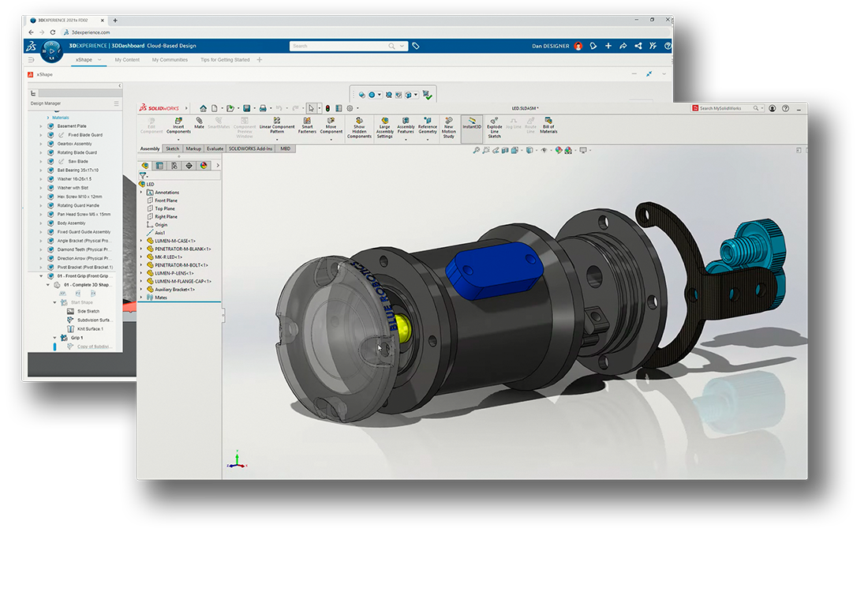Click the plus Add icon in 3DEXPERIENCE top bar
868x592 pixels.
tap(608, 46)
